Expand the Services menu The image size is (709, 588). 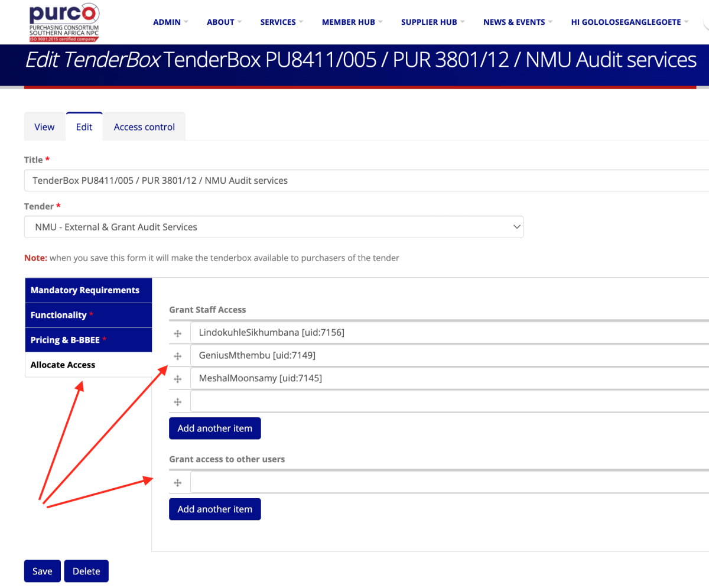click(x=281, y=22)
